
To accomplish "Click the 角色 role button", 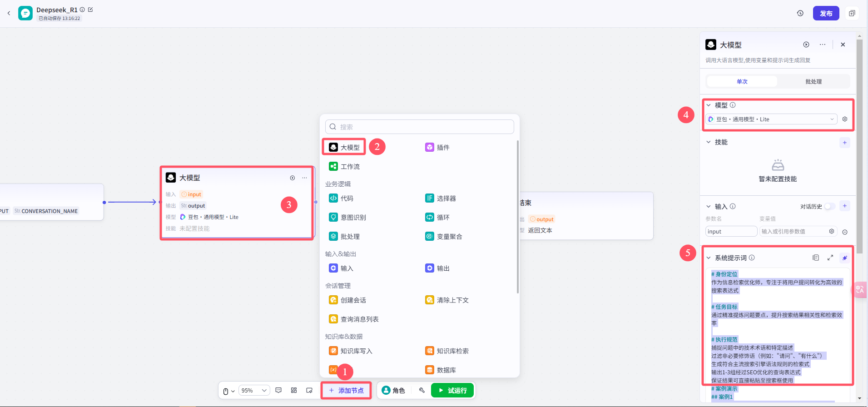I will tap(393, 390).
